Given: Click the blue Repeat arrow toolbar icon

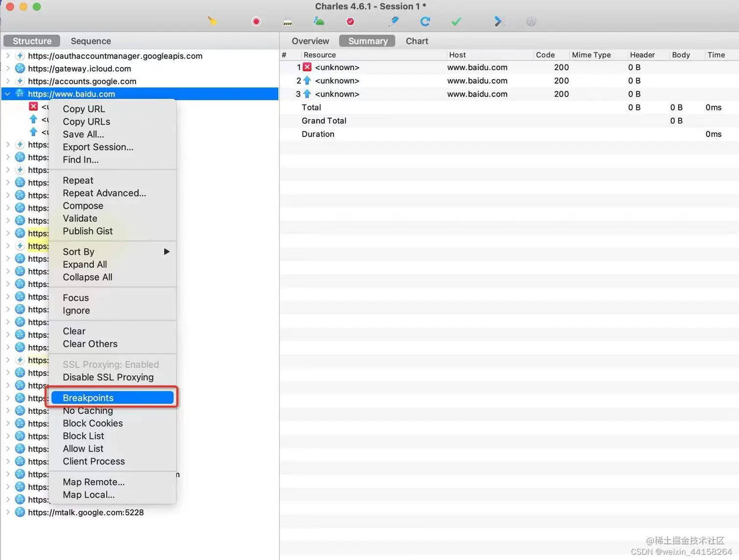Looking at the screenshot, I should pyautogui.click(x=425, y=22).
